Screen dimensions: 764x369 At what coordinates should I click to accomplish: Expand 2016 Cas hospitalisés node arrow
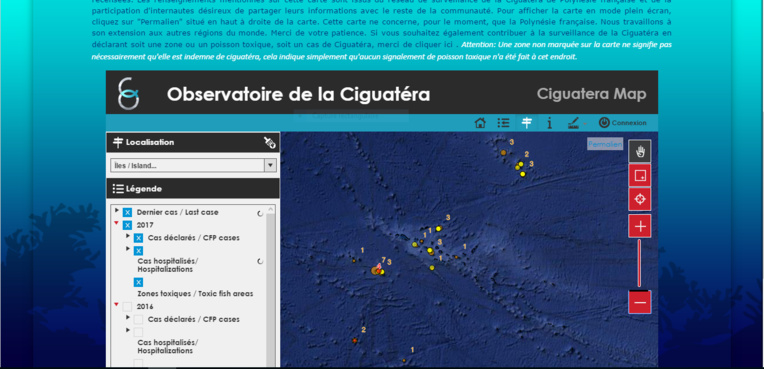pyautogui.click(x=128, y=330)
